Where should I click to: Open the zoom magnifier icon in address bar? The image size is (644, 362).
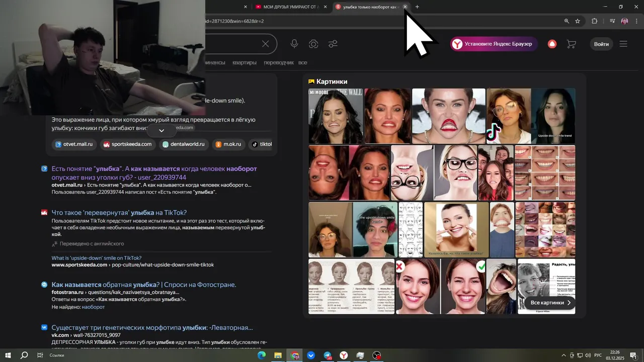pyautogui.click(x=567, y=21)
